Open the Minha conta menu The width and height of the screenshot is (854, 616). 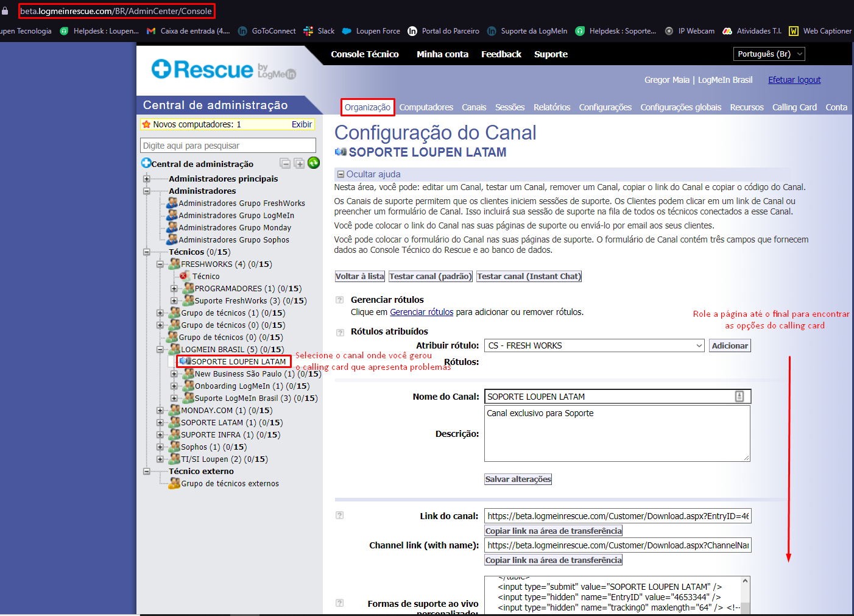442,54
